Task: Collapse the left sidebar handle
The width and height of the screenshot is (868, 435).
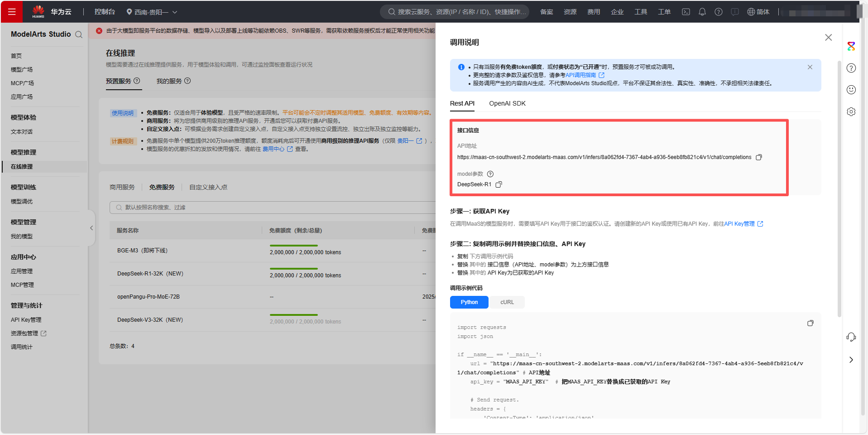Action: click(91, 228)
